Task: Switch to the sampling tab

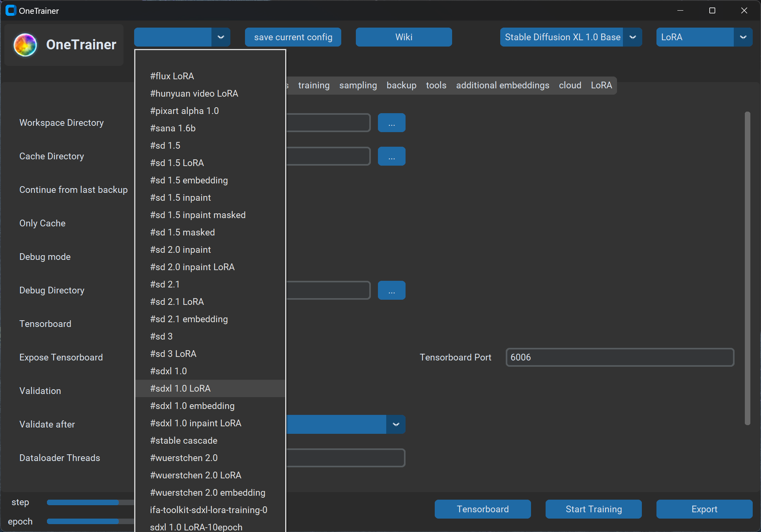Action: coord(358,85)
